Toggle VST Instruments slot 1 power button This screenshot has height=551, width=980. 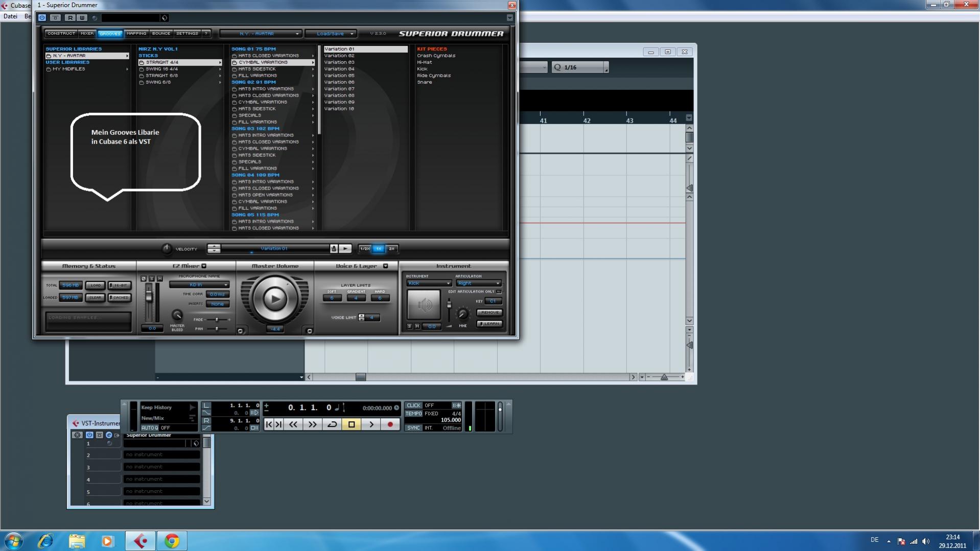[x=89, y=435]
